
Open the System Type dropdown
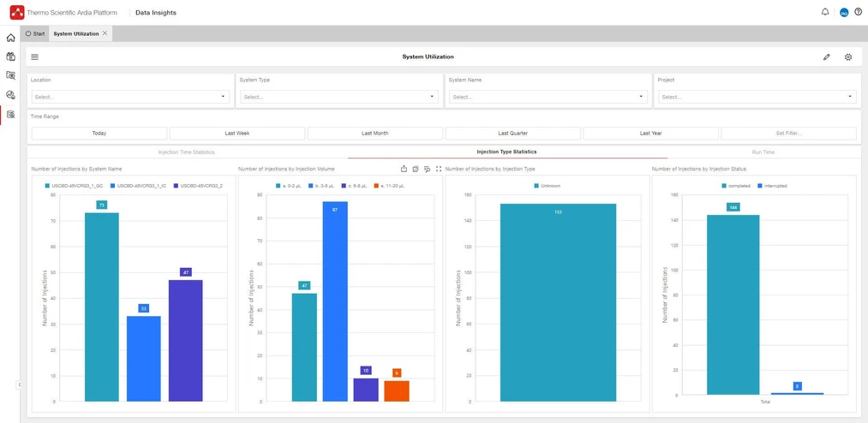[338, 97]
